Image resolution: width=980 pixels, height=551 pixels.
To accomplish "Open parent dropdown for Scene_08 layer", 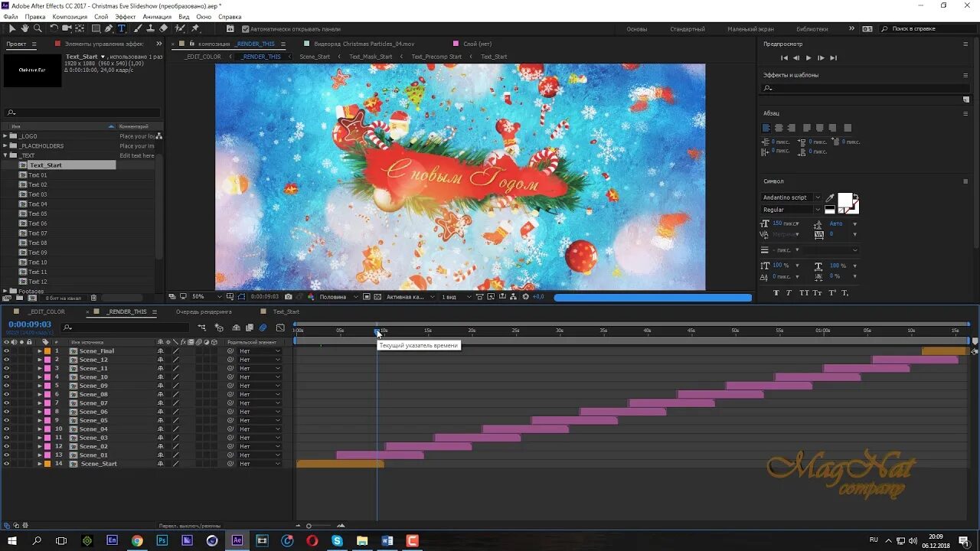I will point(260,394).
